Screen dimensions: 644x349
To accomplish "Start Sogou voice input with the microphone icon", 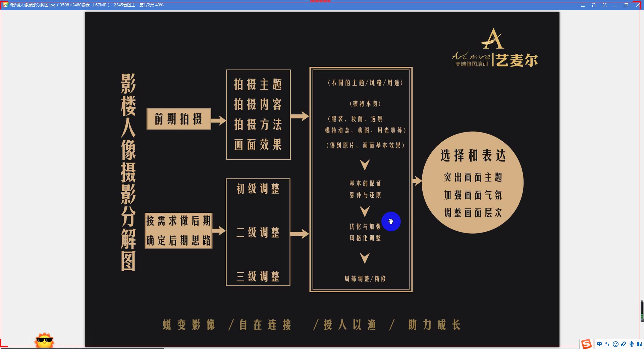I will tap(632, 344).
